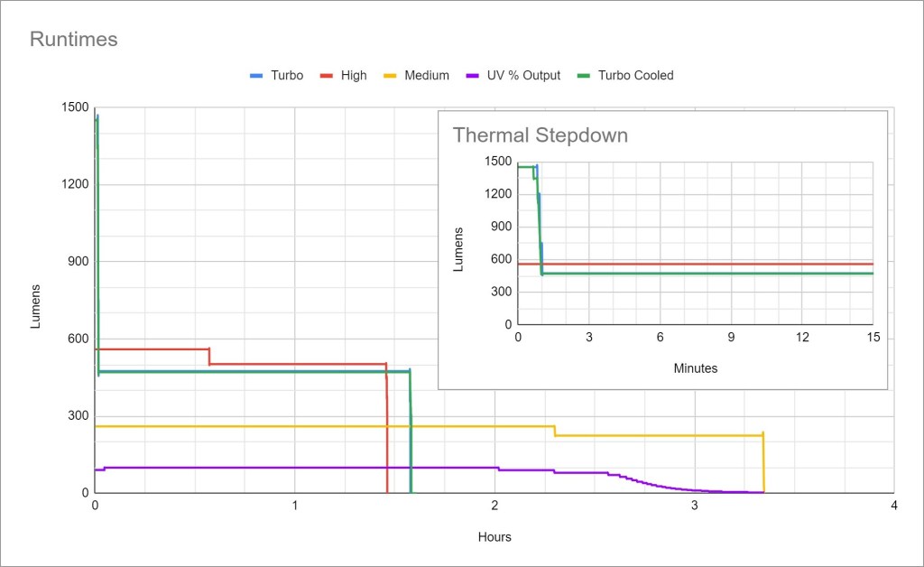Select the 'Turbo Cooled' legend label

tap(635, 76)
